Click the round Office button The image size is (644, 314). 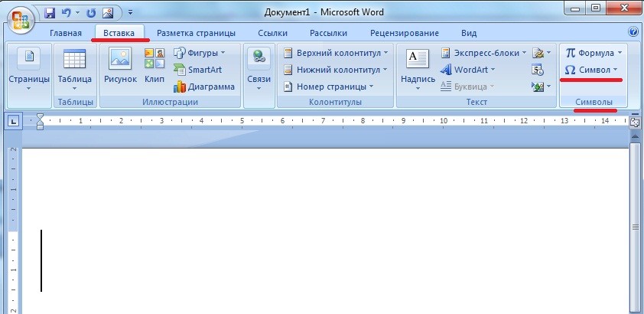click(19, 18)
